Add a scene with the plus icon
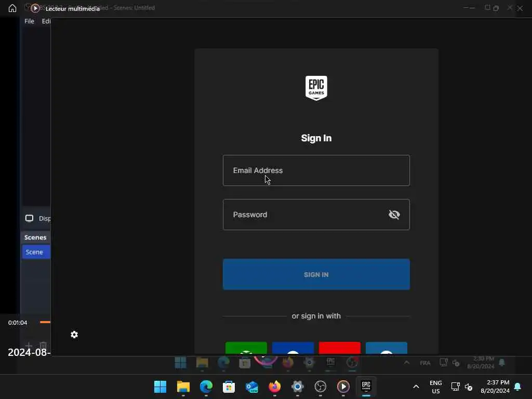This screenshot has height=399, width=532. (x=29, y=345)
